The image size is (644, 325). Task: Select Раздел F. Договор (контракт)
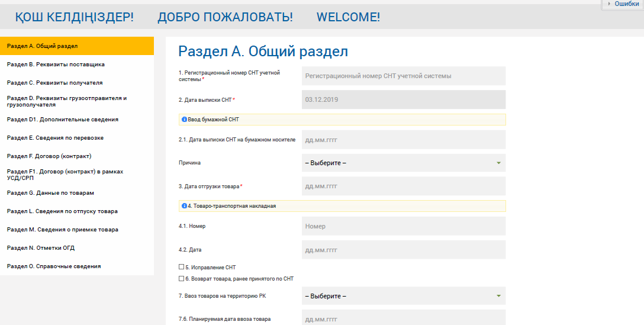[x=77, y=156]
